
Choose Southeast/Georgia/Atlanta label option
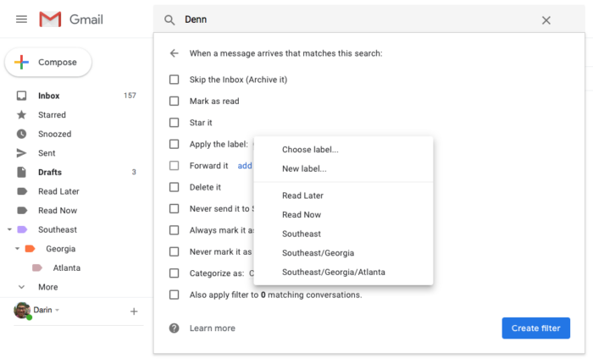point(333,272)
